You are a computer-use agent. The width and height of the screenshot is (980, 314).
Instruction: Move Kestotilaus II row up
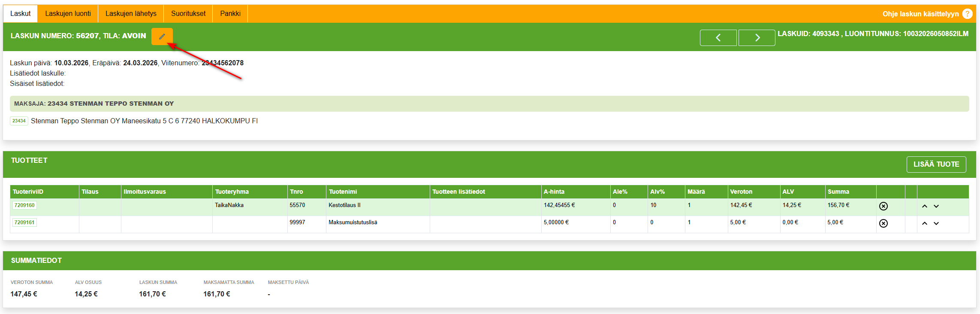click(924, 206)
